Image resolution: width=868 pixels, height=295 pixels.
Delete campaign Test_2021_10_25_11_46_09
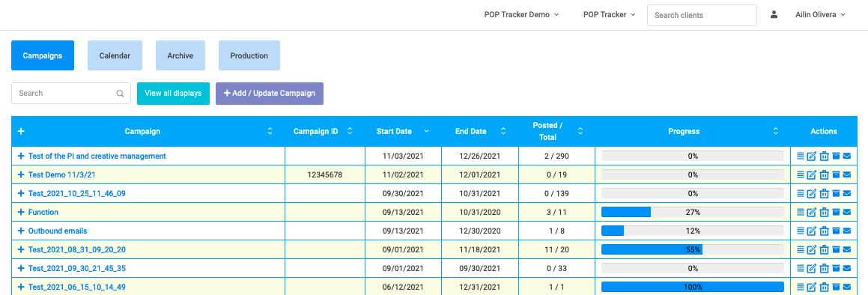[x=825, y=194]
